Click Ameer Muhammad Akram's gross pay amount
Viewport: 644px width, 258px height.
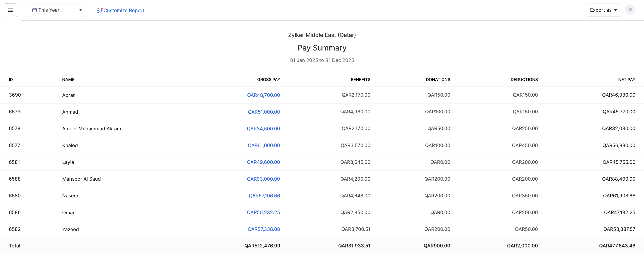(263, 129)
